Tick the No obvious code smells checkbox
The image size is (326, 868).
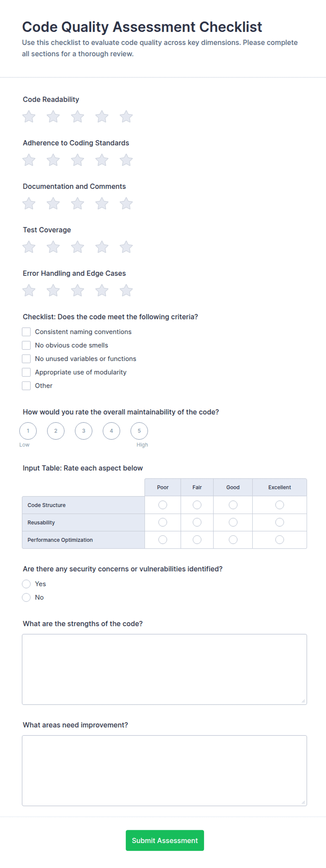[x=26, y=345]
